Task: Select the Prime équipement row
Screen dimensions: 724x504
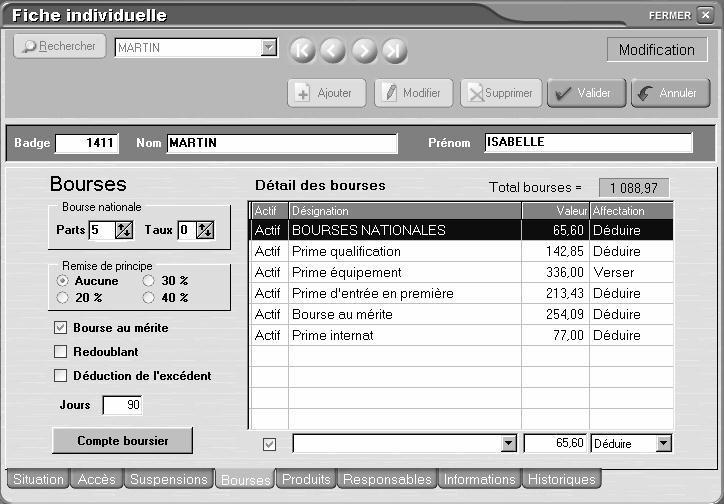Action: click(462, 272)
